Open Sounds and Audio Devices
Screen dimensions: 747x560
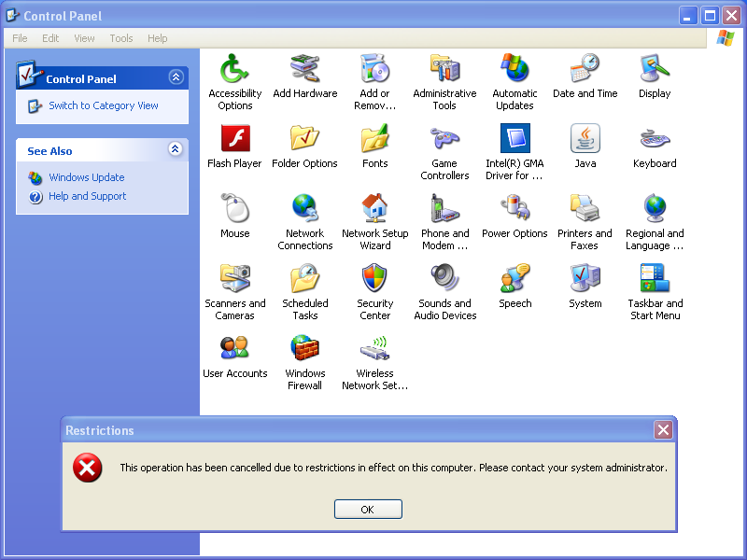tap(444, 279)
